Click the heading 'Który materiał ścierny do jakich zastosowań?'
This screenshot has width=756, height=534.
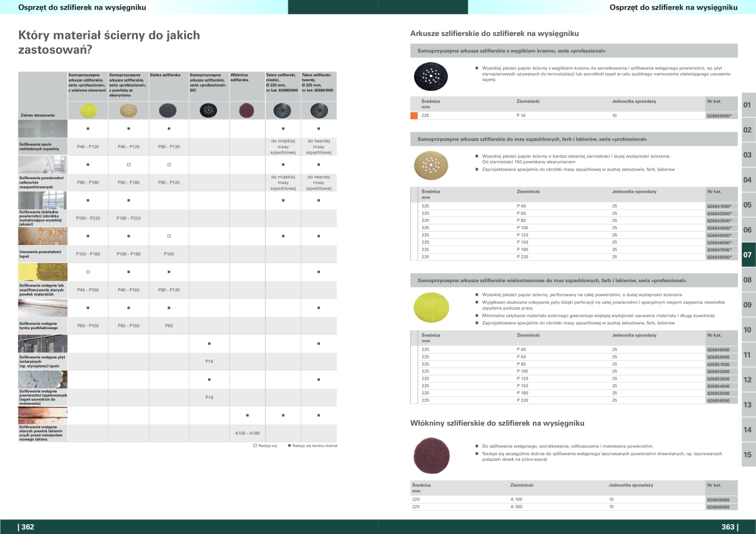(109, 42)
